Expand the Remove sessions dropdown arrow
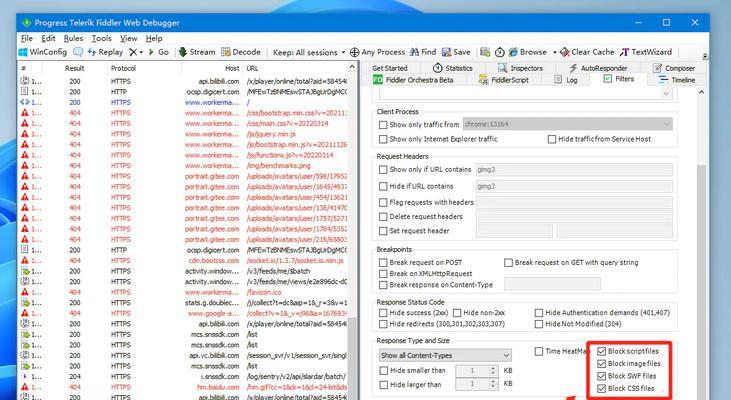Viewport: 731px width, 400px height. point(141,52)
